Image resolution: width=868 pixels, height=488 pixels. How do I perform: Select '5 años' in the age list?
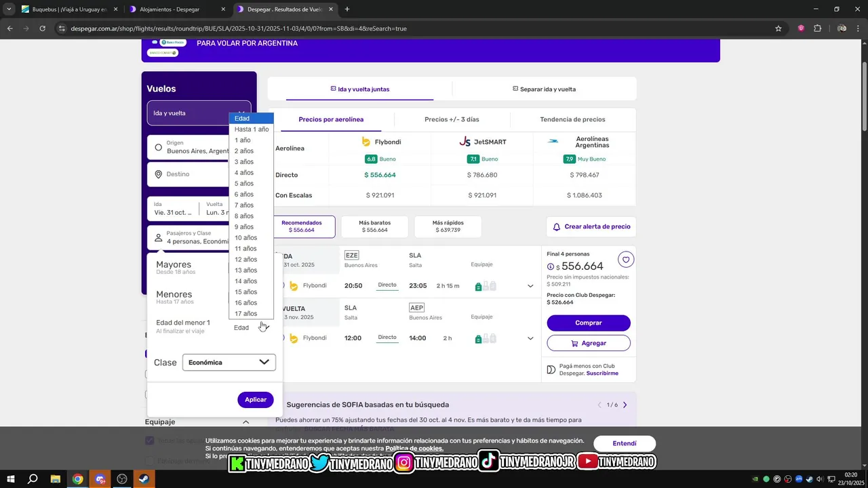pyautogui.click(x=252, y=184)
